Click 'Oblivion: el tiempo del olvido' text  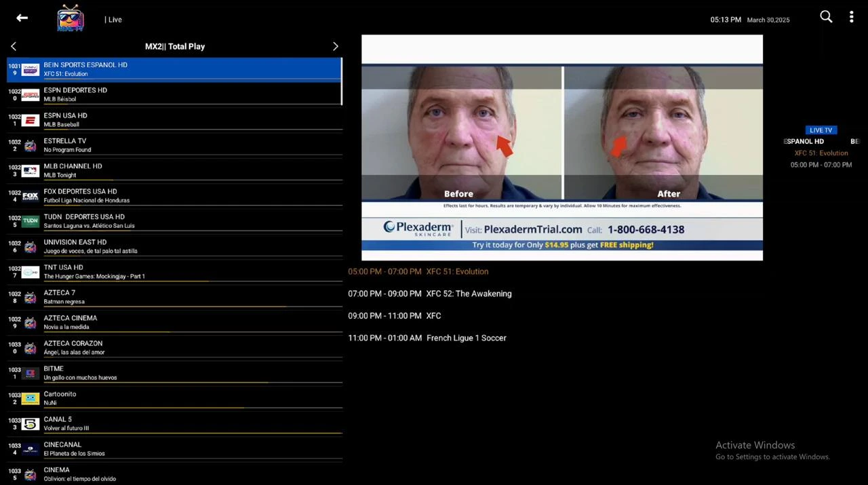tap(80, 479)
